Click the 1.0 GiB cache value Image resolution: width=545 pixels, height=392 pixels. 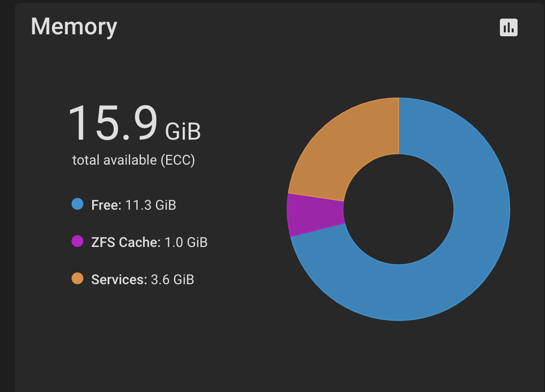186,242
